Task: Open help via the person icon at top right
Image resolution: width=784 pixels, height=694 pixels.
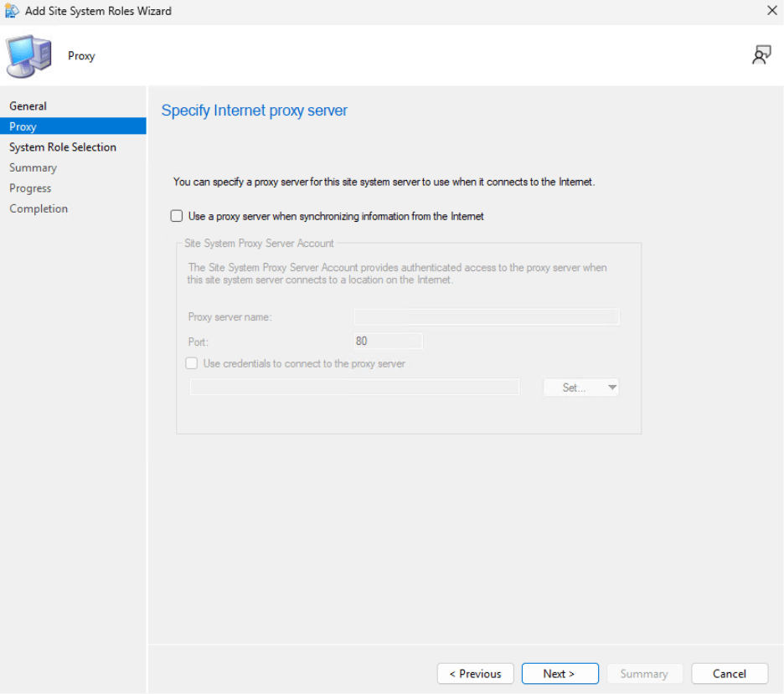Action: tap(761, 54)
